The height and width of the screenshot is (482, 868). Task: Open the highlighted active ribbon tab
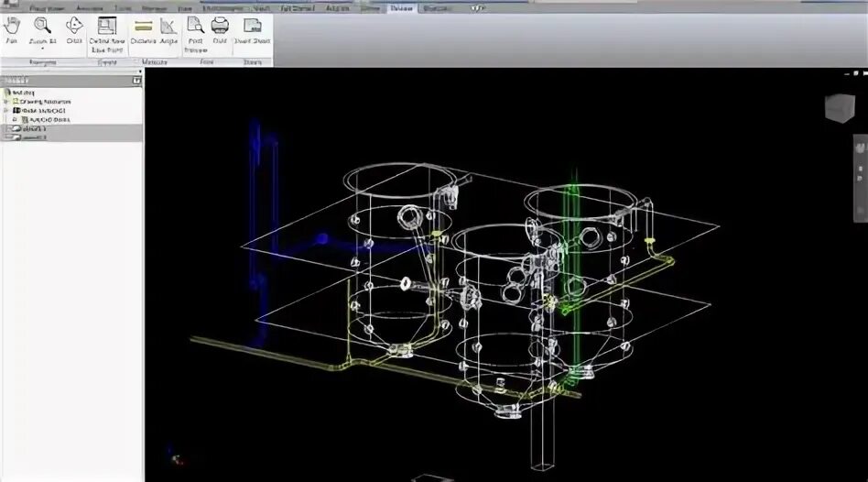coord(402,7)
